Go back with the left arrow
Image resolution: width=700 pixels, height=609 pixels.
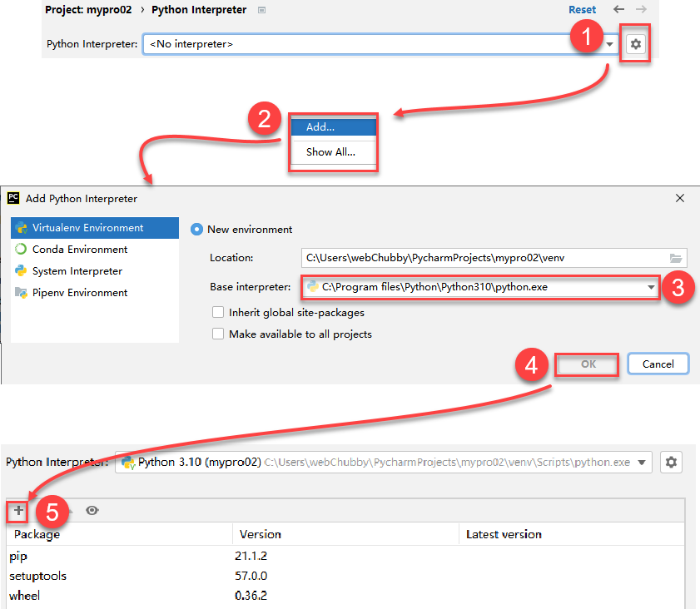tap(618, 9)
